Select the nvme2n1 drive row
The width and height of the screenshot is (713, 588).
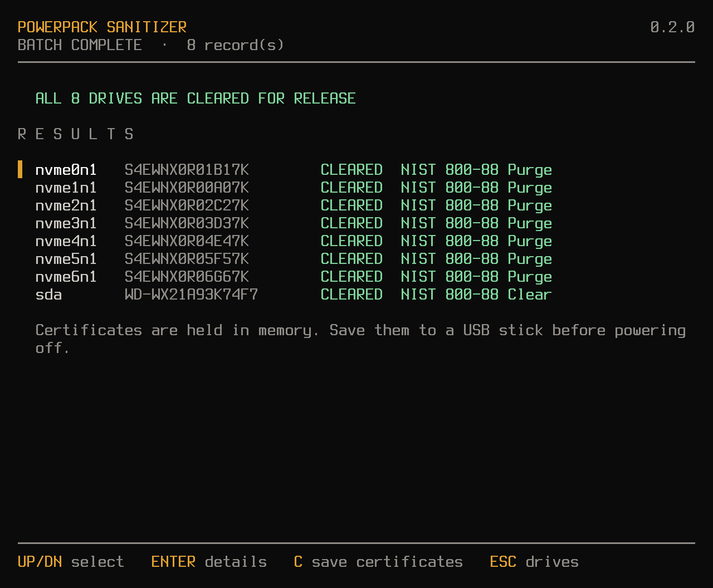tap(356, 205)
